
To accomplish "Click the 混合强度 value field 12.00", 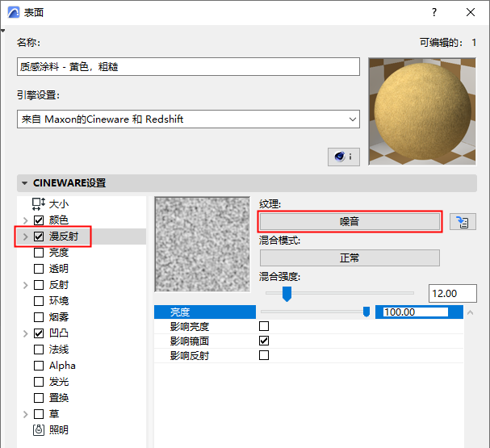I will pyautogui.click(x=453, y=293).
